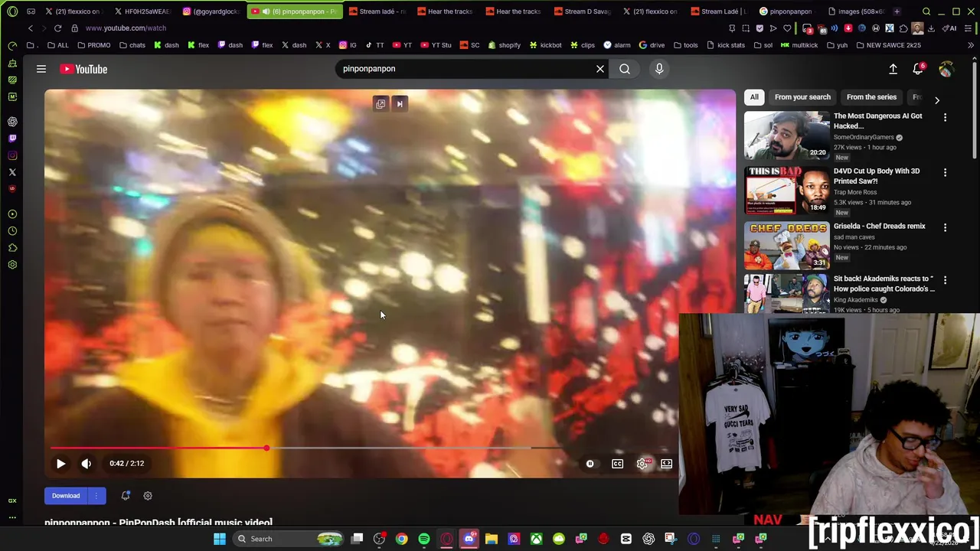Open the gear icon beside the Download bell
Screen dimensions: 980x551
(148, 496)
